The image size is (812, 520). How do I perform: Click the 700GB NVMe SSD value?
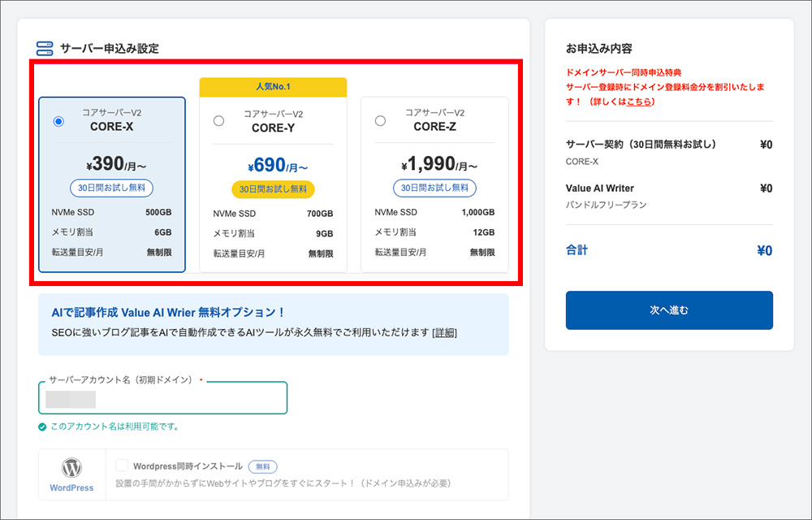point(320,214)
